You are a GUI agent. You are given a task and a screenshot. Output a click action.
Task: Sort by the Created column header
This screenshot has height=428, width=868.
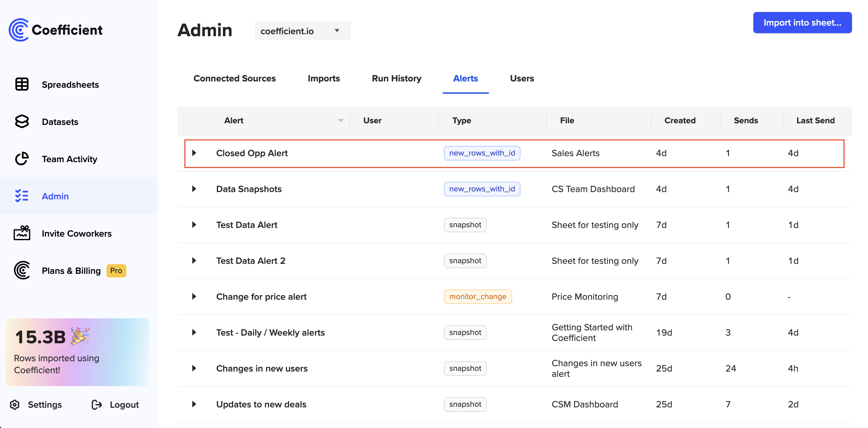click(680, 121)
